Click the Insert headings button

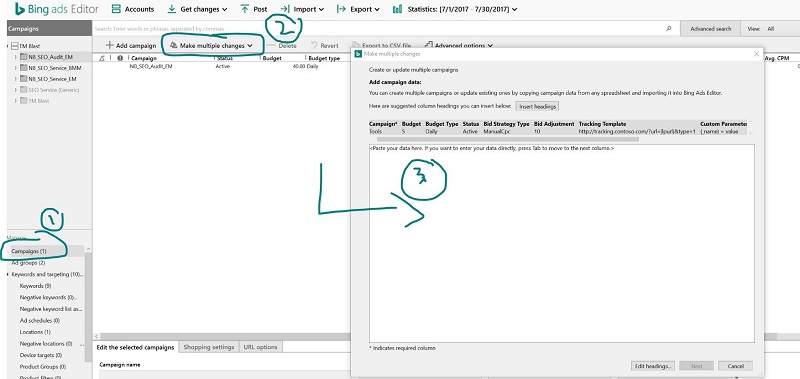click(x=537, y=106)
